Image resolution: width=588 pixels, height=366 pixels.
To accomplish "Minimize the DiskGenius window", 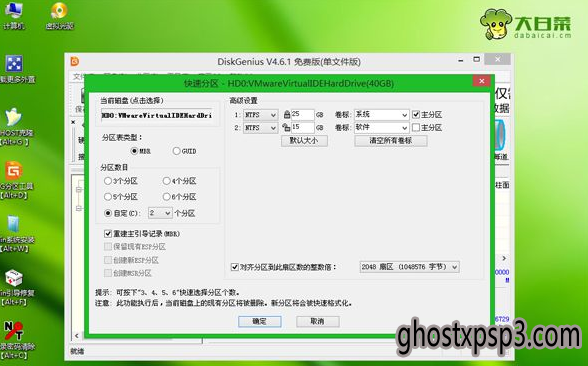I will [x=460, y=60].
